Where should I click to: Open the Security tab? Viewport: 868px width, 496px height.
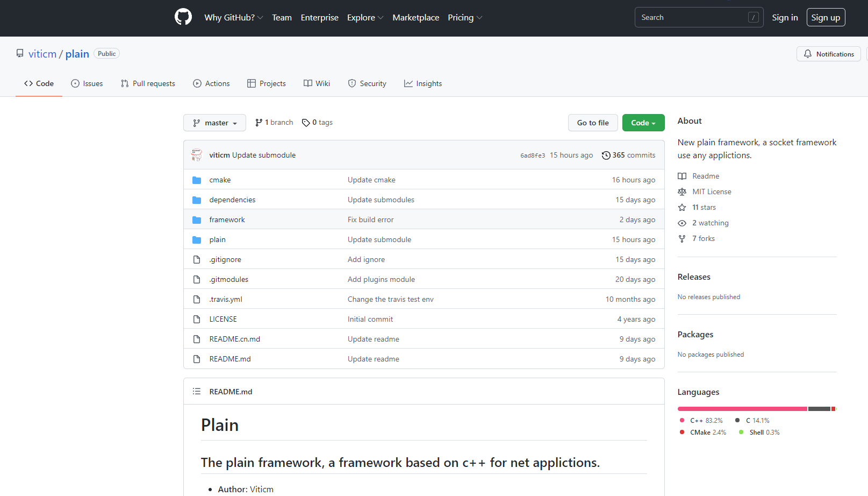point(367,83)
